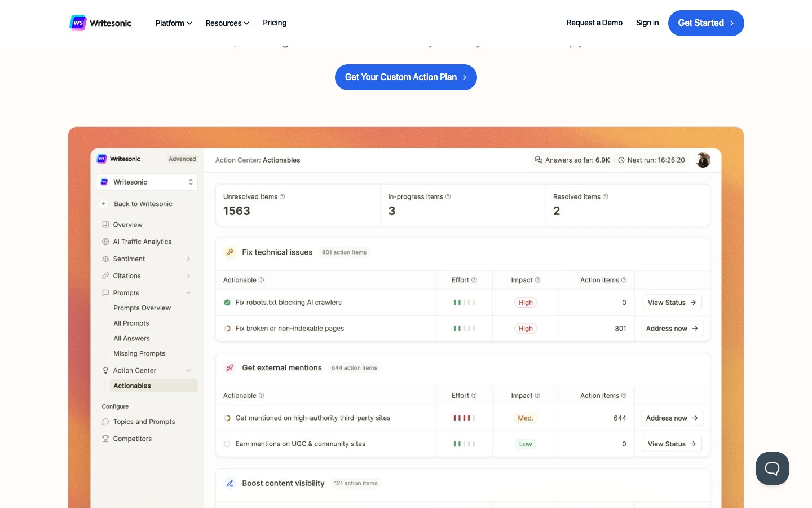This screenshot has height=508, width=812.
Task: Go to the Pricing page
Action: tap(275, 23)
